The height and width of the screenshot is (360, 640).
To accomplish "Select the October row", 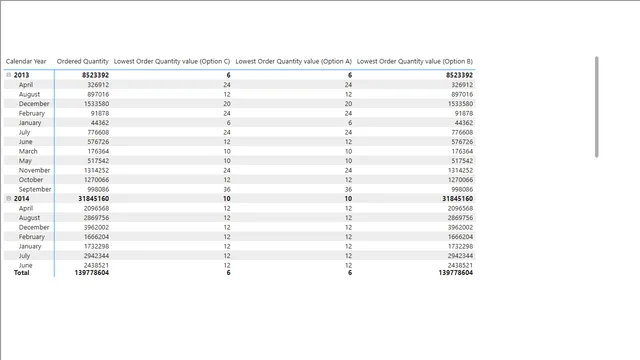I will [31, 180].
